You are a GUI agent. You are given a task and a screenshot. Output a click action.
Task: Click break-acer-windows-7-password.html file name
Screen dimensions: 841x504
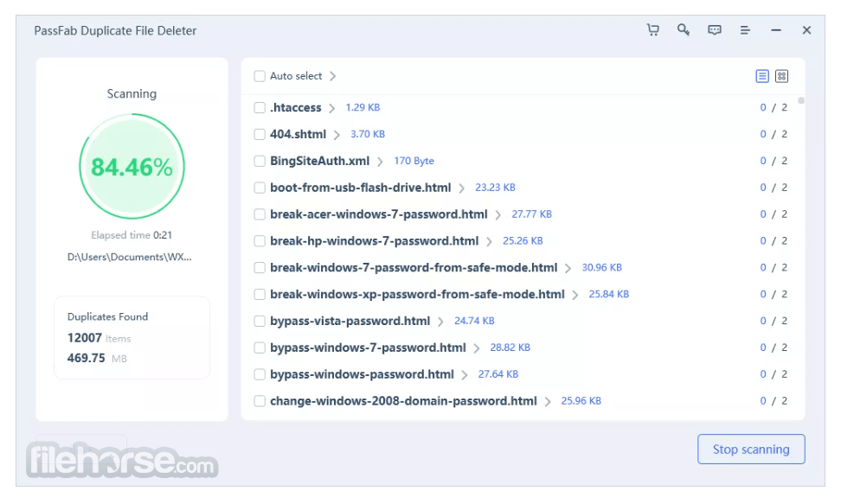[x=379, y=214]
